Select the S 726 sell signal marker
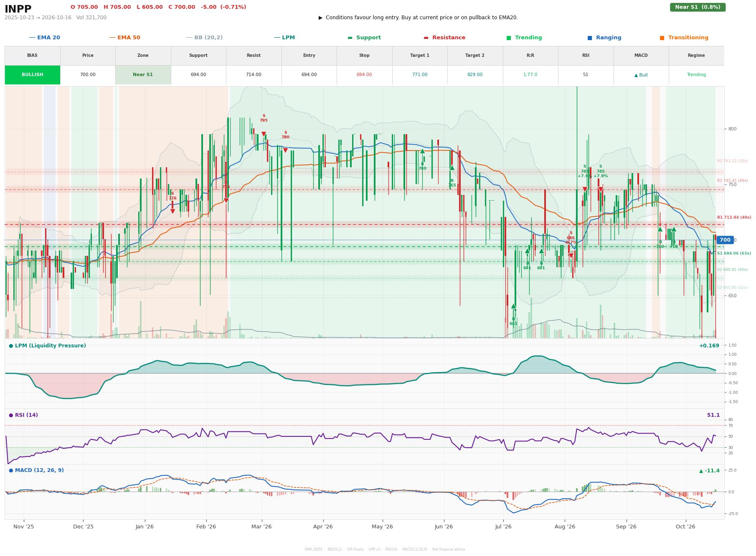 [x=173, y=212]
